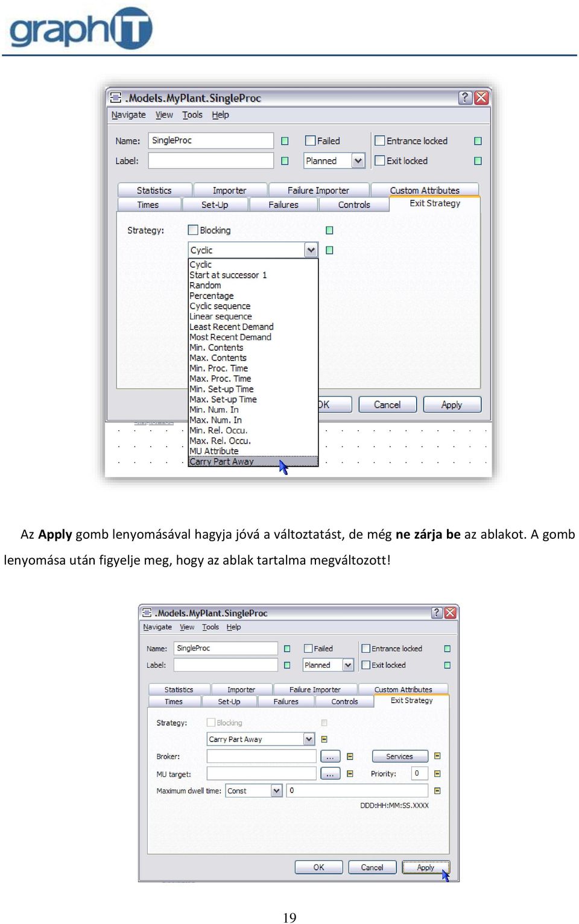
Task: Switch to the Statistics tab in the upper dialog
Action: click(154, 190)
